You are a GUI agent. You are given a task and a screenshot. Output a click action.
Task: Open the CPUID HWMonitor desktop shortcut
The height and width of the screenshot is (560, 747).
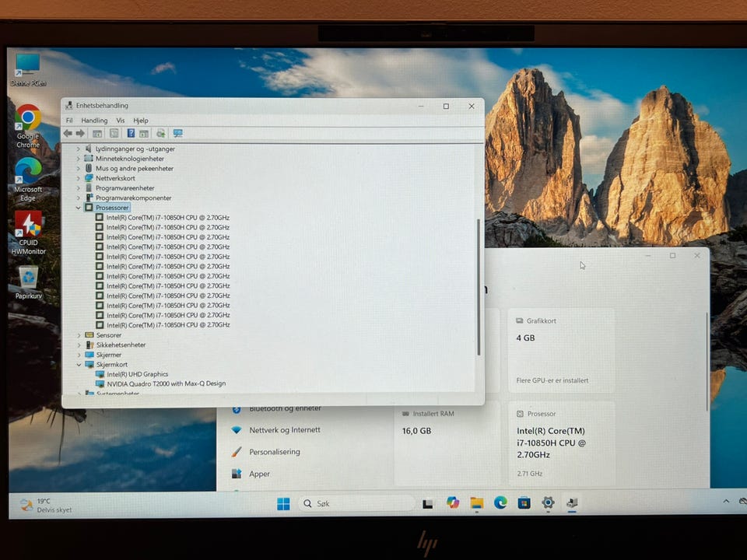(28, 233)
